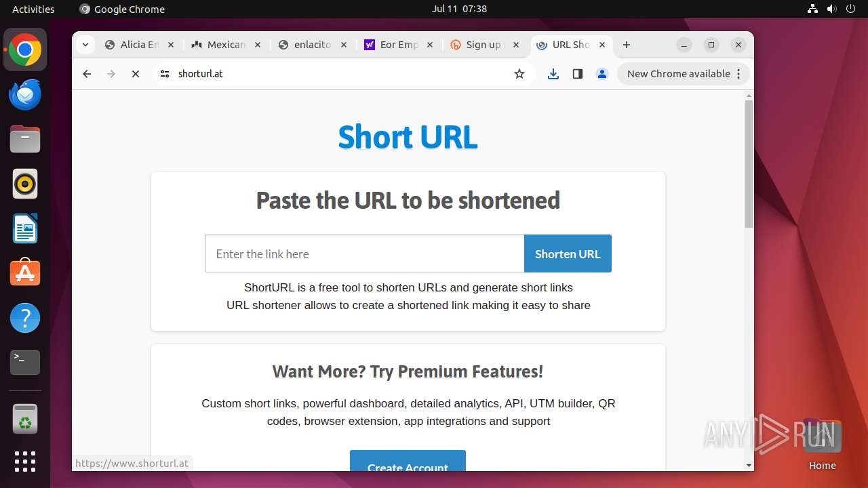The width and height of the screenshot is (868, 488).
Task: Open New Chrome available menu
Action: pos(684,74)
